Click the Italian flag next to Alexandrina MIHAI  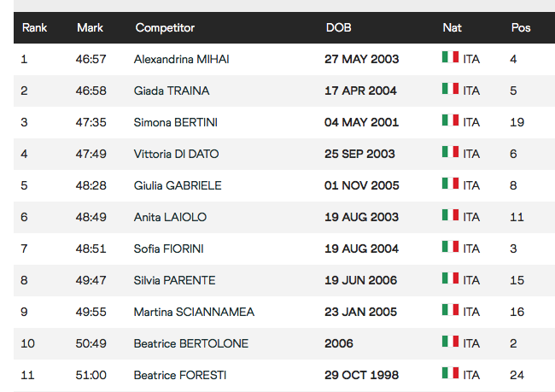pyautogui.click(x=450, y=57)
